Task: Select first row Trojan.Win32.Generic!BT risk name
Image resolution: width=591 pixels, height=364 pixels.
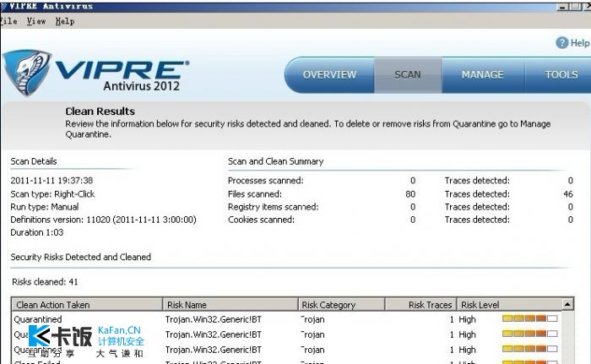Action: click(214, 319)
